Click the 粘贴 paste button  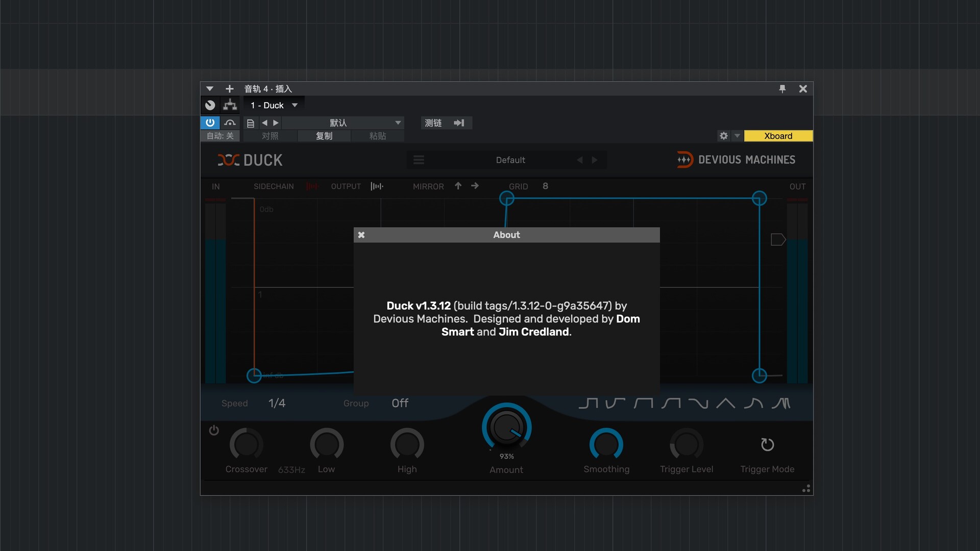(378, 136)
